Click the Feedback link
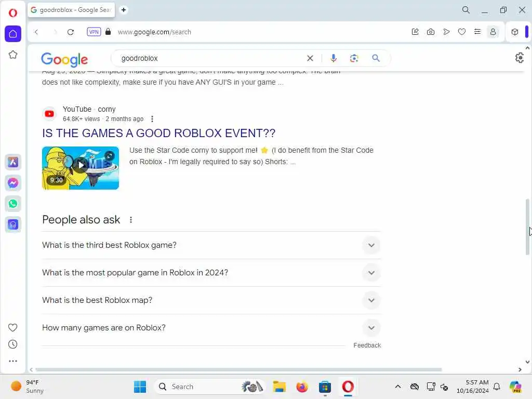532x399 pixels. click(367, 345)
